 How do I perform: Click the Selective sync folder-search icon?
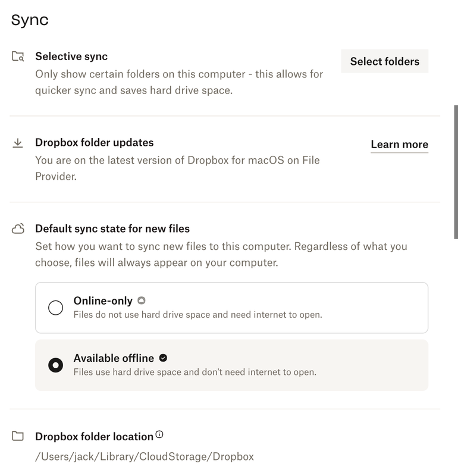pyautogui.click(x=18, y=57)
